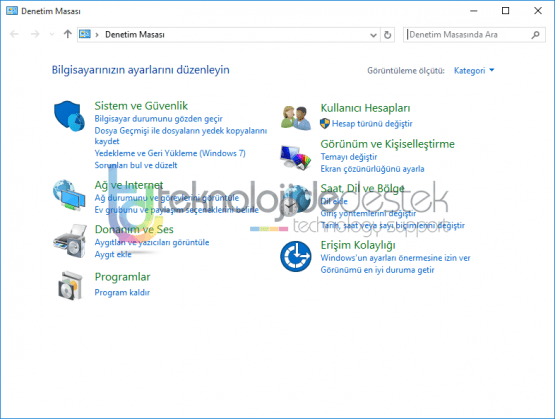Refresh the address bar view
Viewport: 555px width, 419px height.
(x=388, y=35)
